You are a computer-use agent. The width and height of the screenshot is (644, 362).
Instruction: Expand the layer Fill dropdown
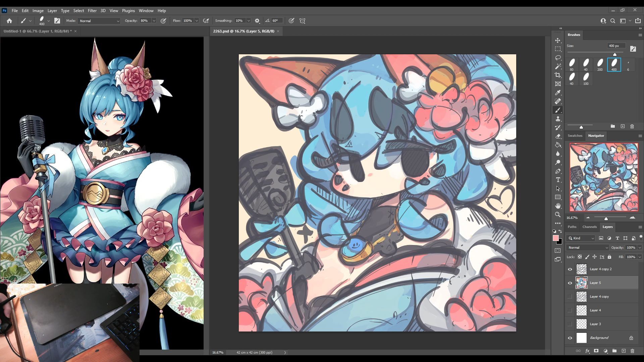(x=640, y=257)
